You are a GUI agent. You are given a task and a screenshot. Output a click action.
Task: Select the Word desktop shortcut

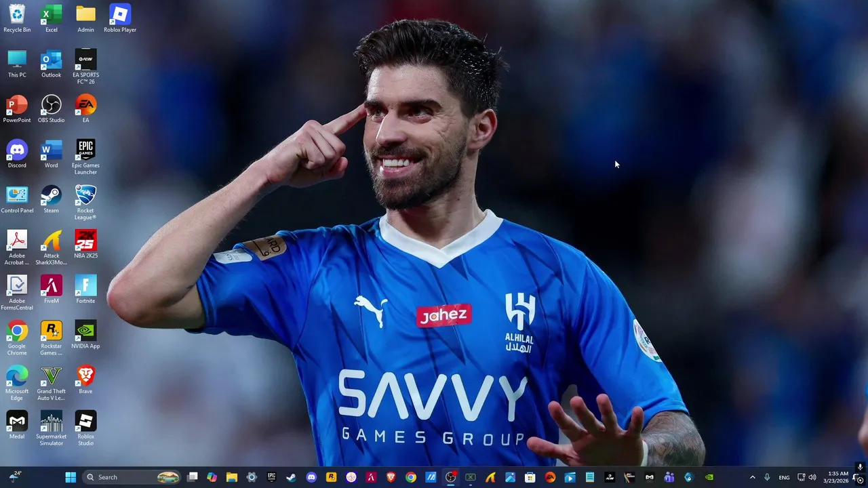[52, 154]
